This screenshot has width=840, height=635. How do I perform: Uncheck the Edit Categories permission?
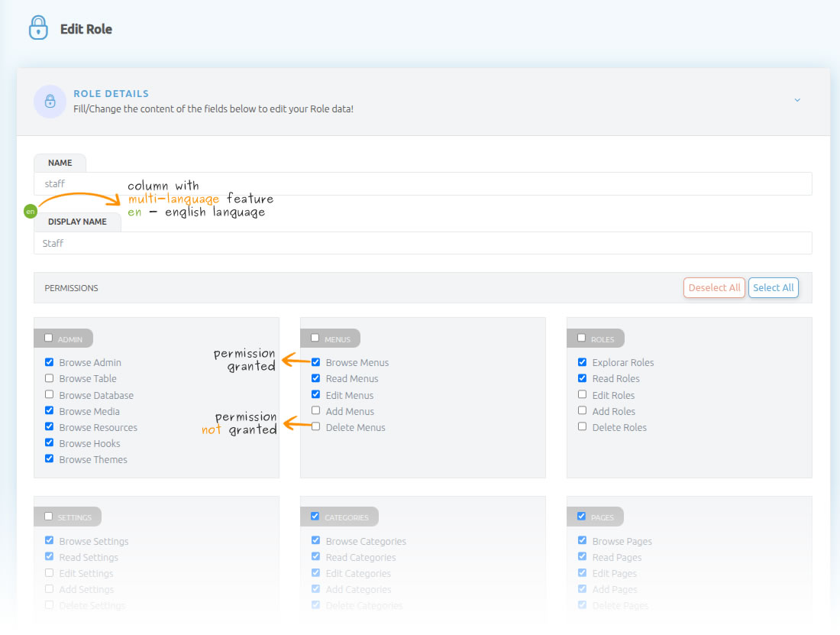point(316,573)
